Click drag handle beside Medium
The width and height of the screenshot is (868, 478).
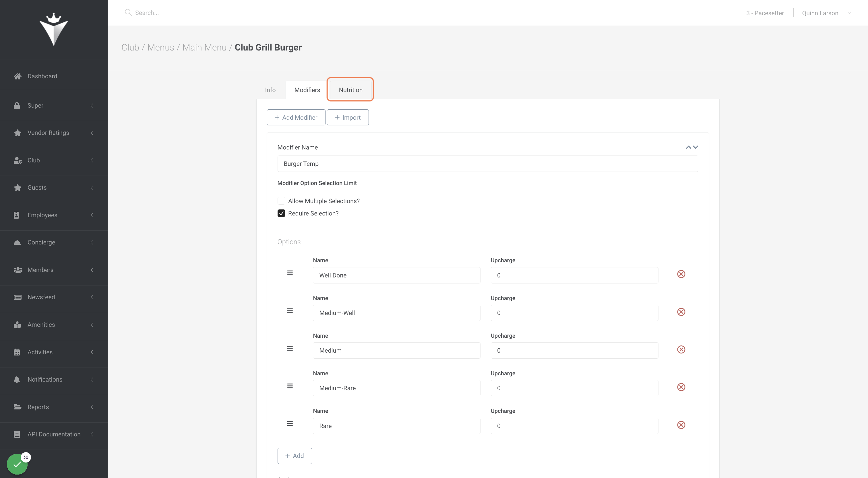coord(290,348)
